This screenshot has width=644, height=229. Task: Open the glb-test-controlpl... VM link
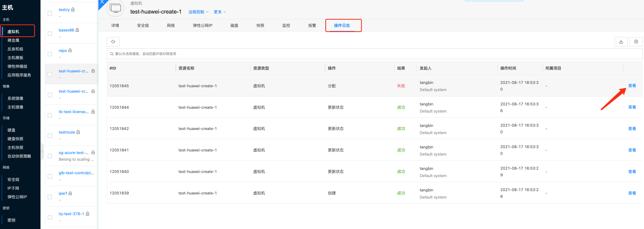[x=76, y=173]
